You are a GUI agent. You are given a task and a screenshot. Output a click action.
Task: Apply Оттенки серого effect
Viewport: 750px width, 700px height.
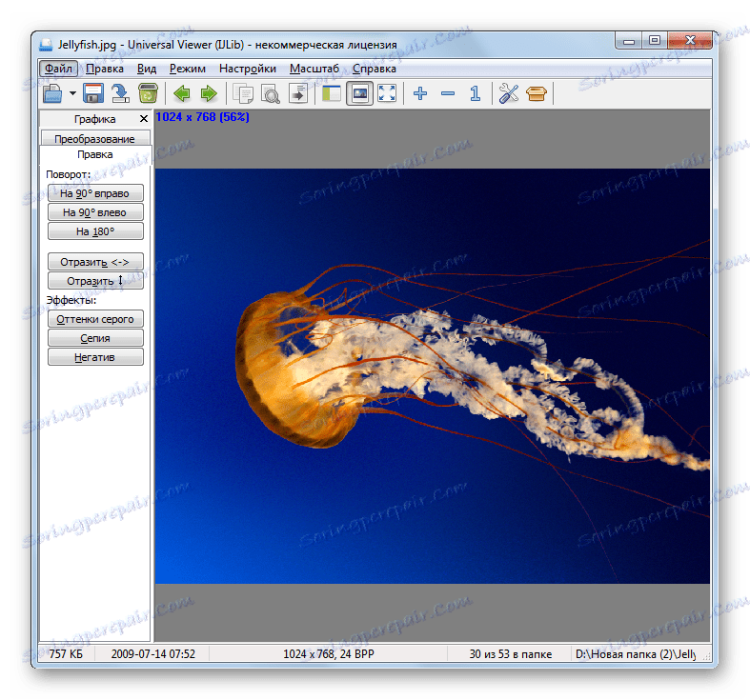[95, 319]
